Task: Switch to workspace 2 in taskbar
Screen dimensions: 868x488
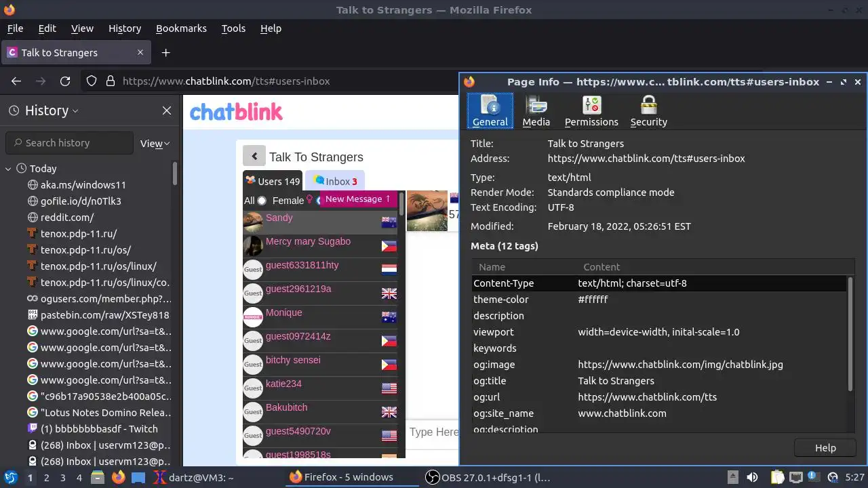Action: click(46, 477)
